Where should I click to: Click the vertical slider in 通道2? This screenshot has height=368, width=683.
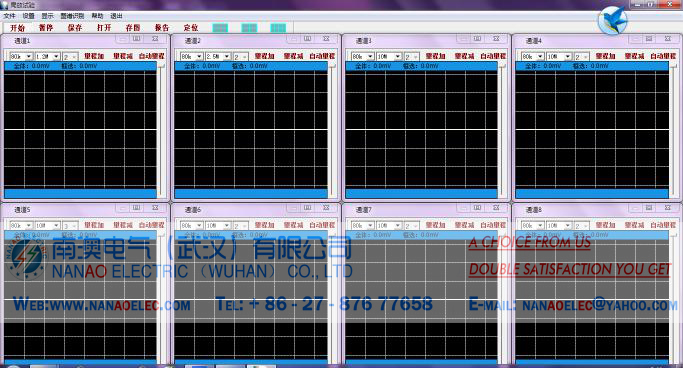coord(332,131)
